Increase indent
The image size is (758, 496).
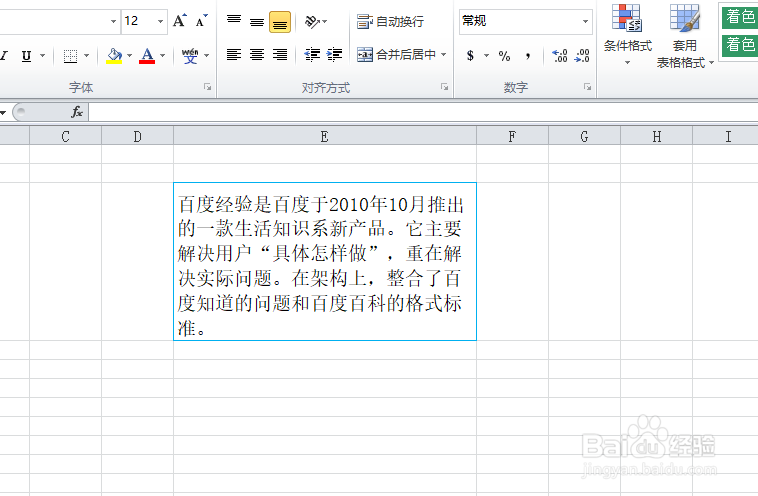[x=335, y=55]
